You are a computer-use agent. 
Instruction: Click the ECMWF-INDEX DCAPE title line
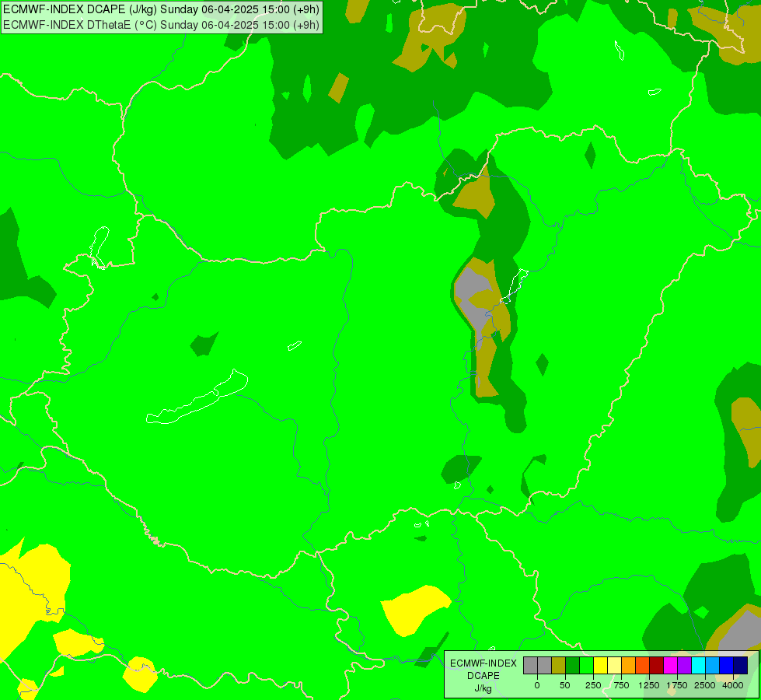[x=161, y=9]
